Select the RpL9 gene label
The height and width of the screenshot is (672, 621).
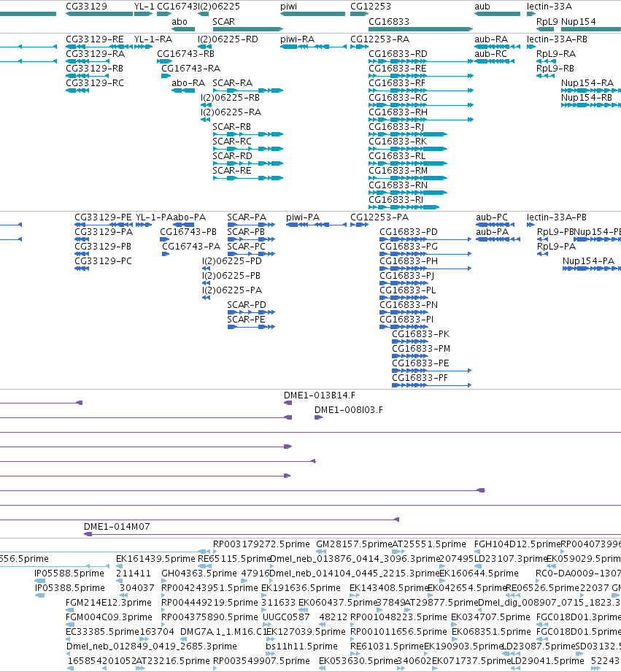[547, 21]
